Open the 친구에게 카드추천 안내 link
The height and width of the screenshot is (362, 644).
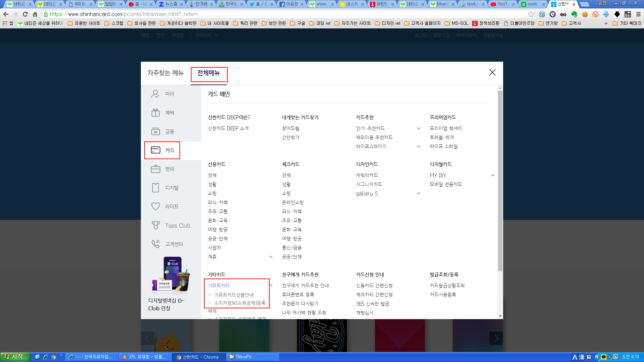tap(305, 286)
